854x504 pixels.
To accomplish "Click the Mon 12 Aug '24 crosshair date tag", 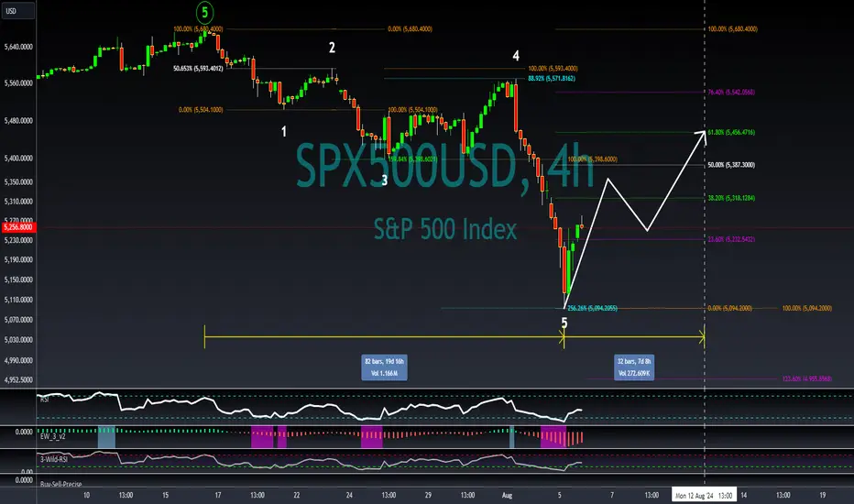I will click(x=705, y=495).
